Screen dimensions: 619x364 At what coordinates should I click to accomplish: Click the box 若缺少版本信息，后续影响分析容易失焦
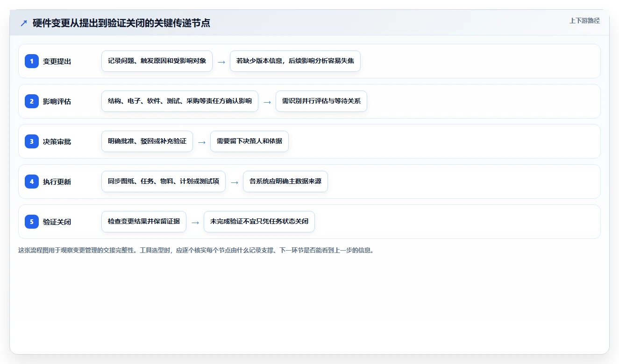pos(295,61)
